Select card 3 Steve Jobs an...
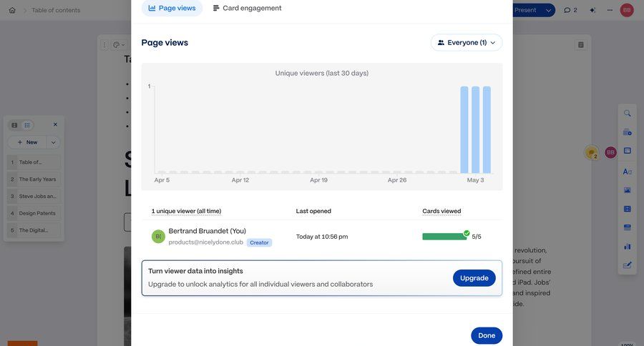Screen dimensions: 644x346 [34, 196]
